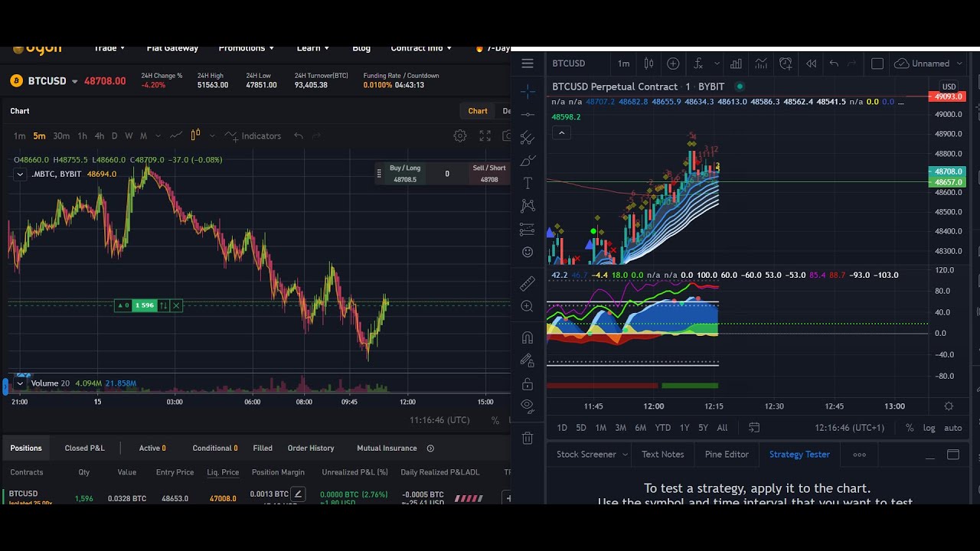
Task: Open candlestick chart style in TradingView toolbar
Action: tap(649, 64)
